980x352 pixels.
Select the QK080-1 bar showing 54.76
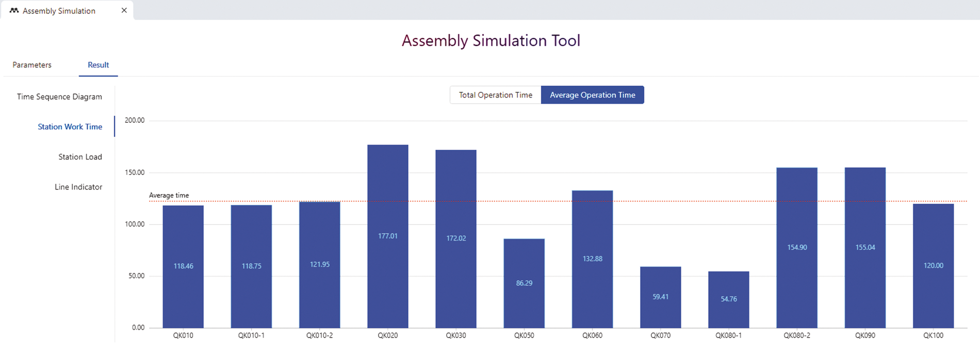(x=728, y=299)
